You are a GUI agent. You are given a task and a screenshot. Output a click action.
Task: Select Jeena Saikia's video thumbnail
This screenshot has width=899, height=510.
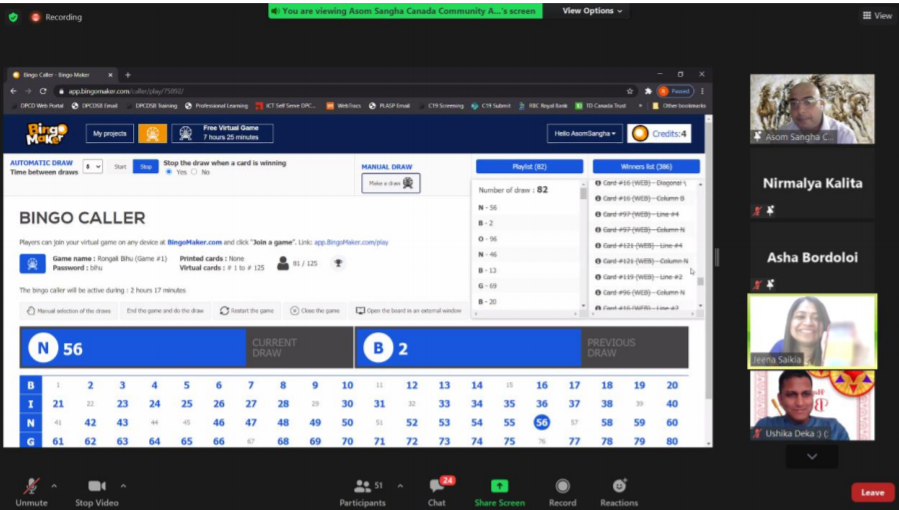(x=812, y=331)
